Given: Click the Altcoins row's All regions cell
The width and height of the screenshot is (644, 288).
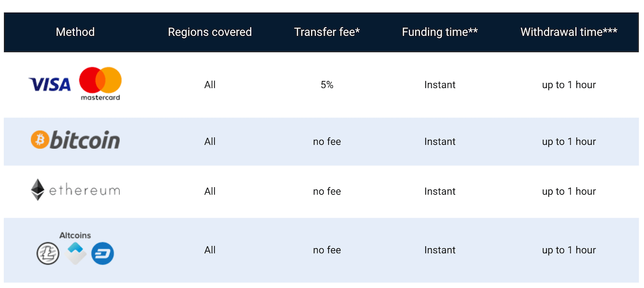Looking at the screenshot, I should tap(210, 250).
